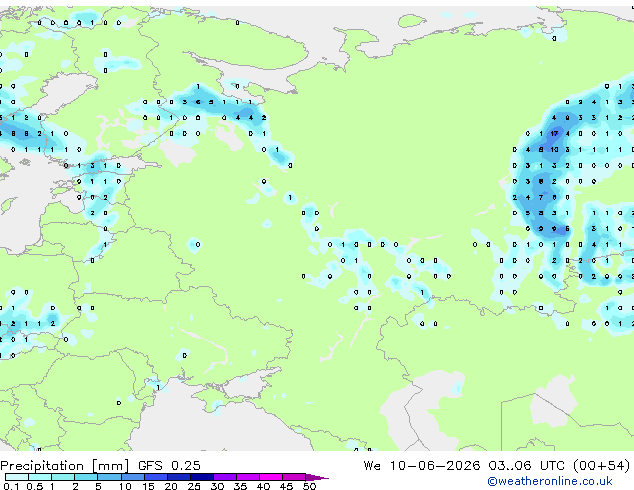Select the dark navy swatch between 25 and 30

pyautogui.click(x=201, y=477)
